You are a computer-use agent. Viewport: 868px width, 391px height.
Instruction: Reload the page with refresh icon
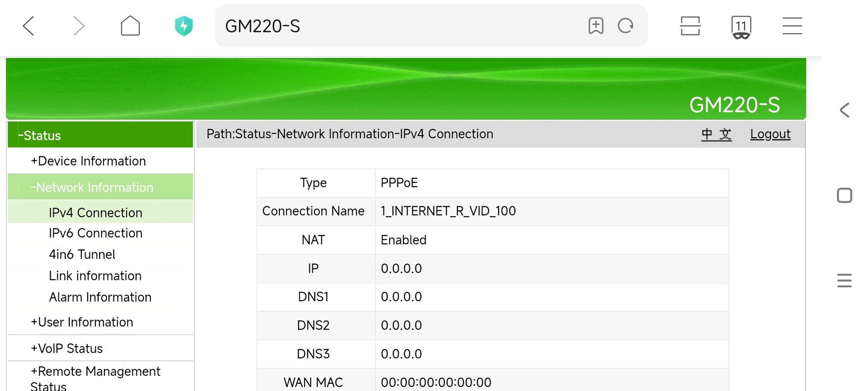(626, 26)
